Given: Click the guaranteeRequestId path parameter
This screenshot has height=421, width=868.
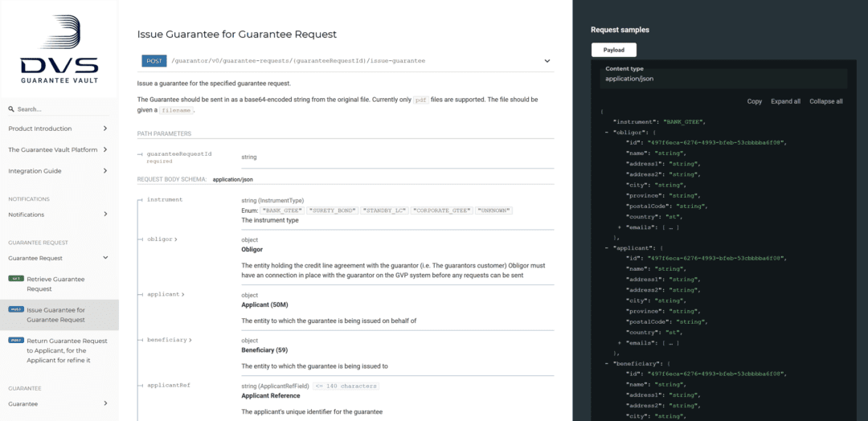Looking at the screenshot, I should pyautogui.click(x=179, y=153).
